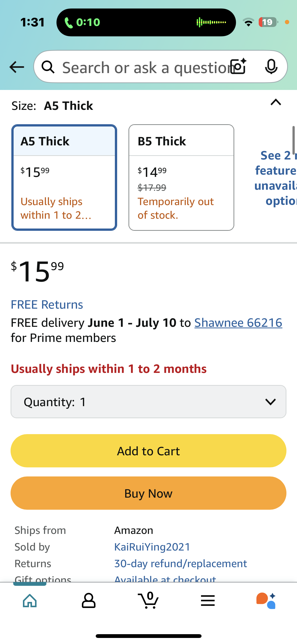
Task: Open the Quantity dropdown
Action: pos(148,402)
